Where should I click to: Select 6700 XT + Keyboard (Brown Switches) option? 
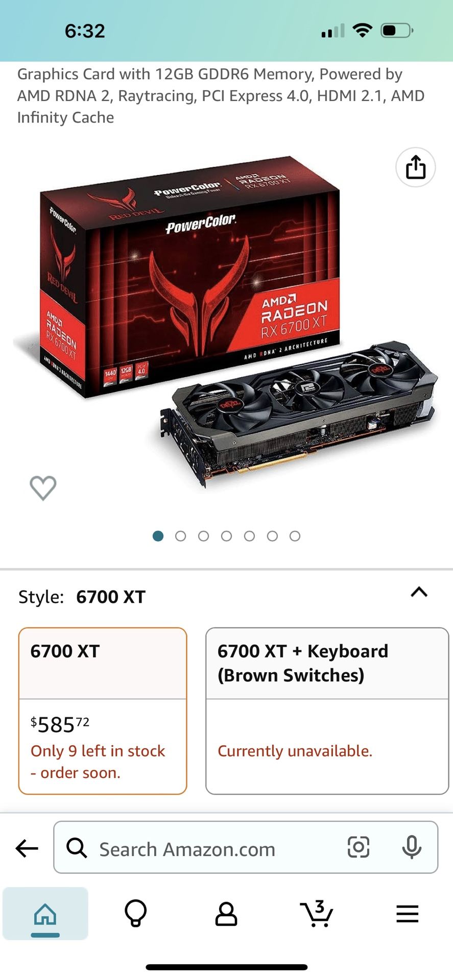(327, 711)
